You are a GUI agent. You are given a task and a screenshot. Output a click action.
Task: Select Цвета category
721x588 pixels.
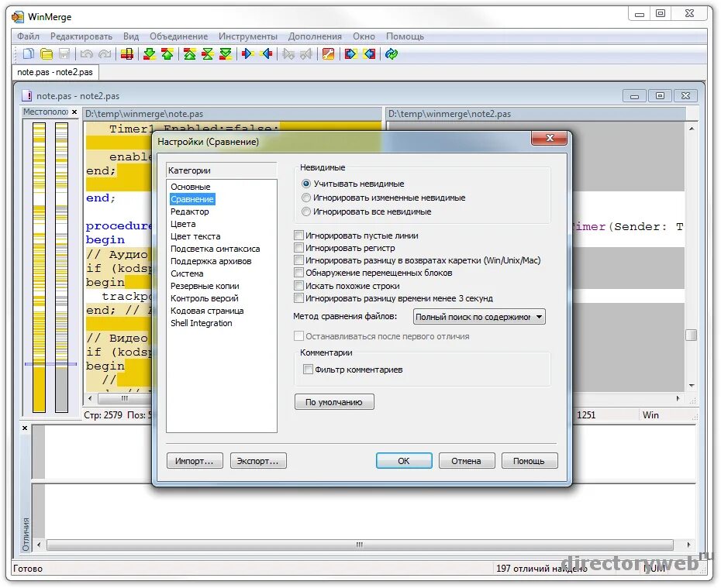183,224
